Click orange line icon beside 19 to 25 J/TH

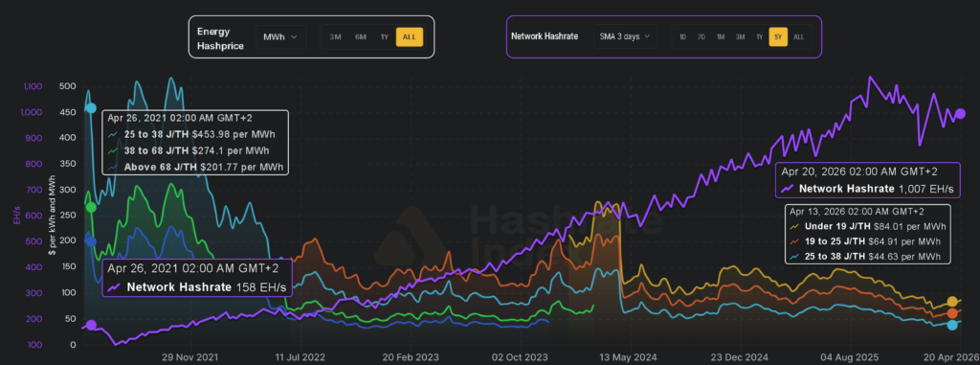click(x=795, y=241)
